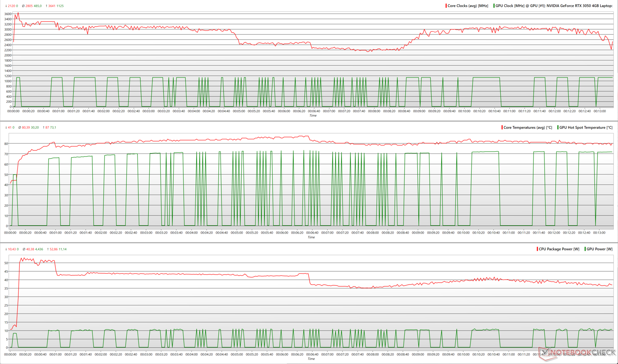The image size is (618, 364).
Task: Toggle the Core Temperatures (avg) legend entry
Action: (x=527, y=127)
